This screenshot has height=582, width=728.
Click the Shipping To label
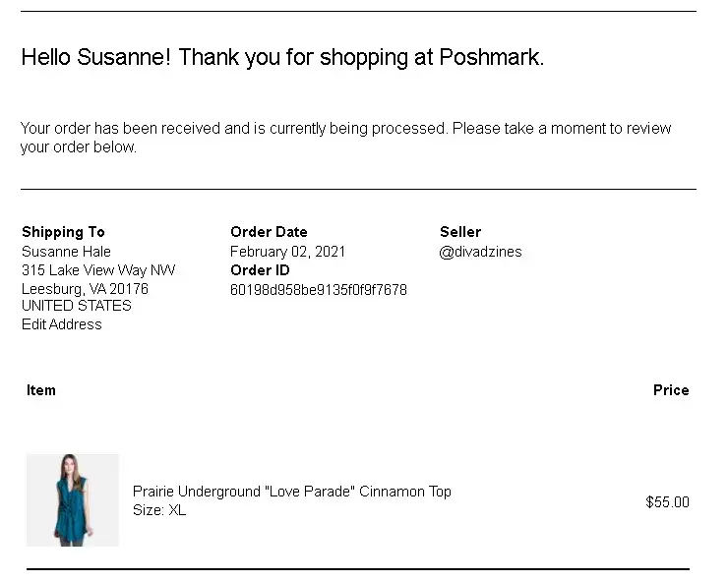click(63, 232)
